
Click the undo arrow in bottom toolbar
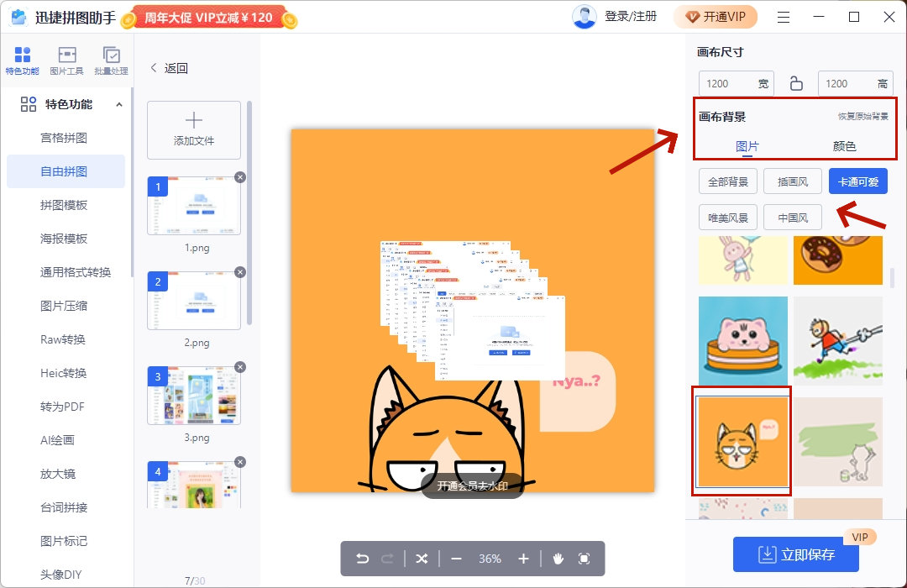click(362, 559)
